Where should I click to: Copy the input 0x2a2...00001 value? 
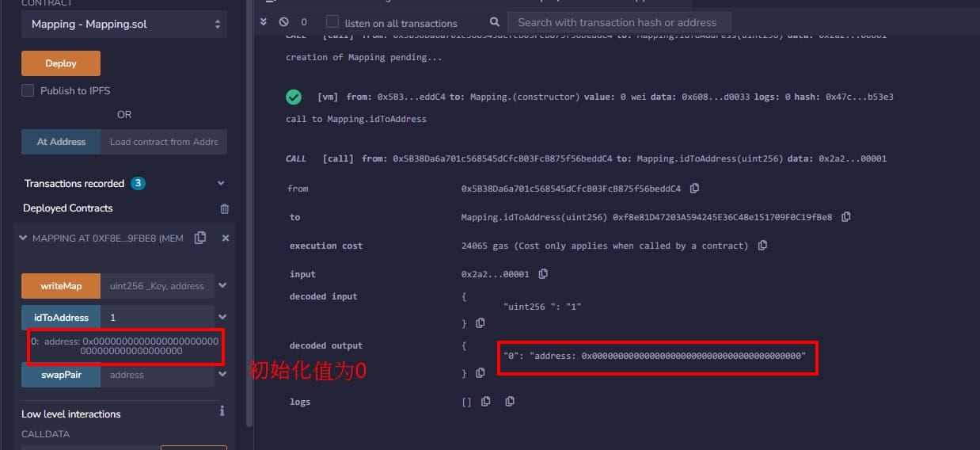coord(543,274)
